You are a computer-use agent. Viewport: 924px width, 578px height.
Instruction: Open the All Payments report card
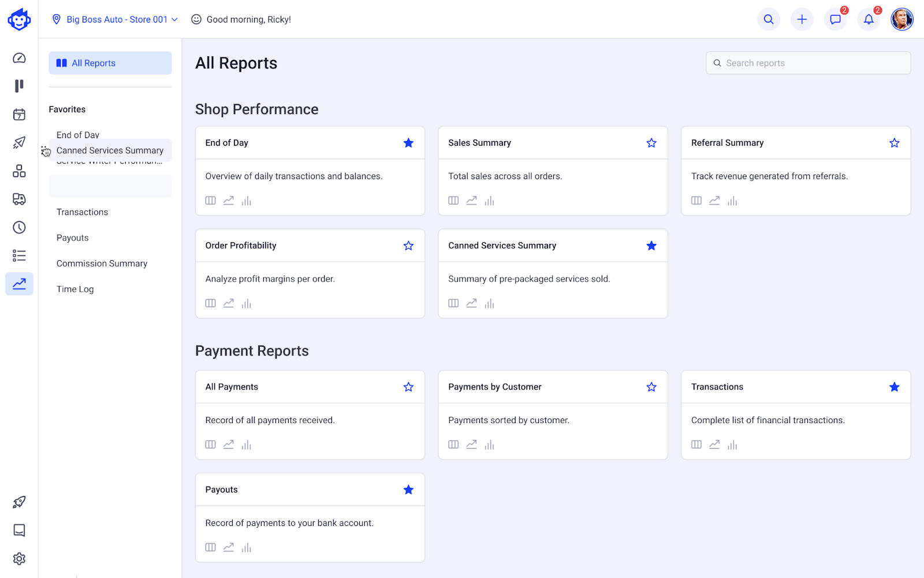(310, 415)
